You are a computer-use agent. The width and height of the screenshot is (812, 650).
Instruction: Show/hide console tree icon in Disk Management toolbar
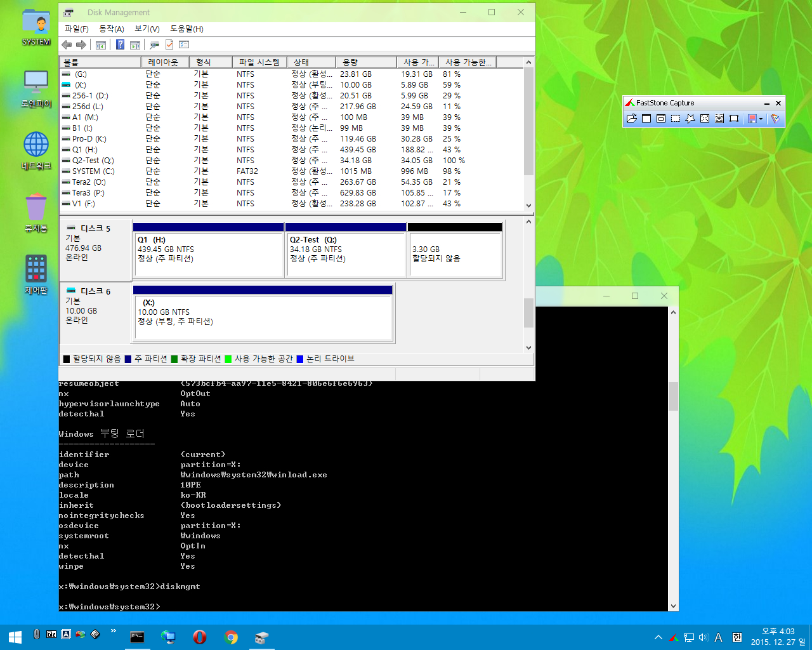click(100, 45)
